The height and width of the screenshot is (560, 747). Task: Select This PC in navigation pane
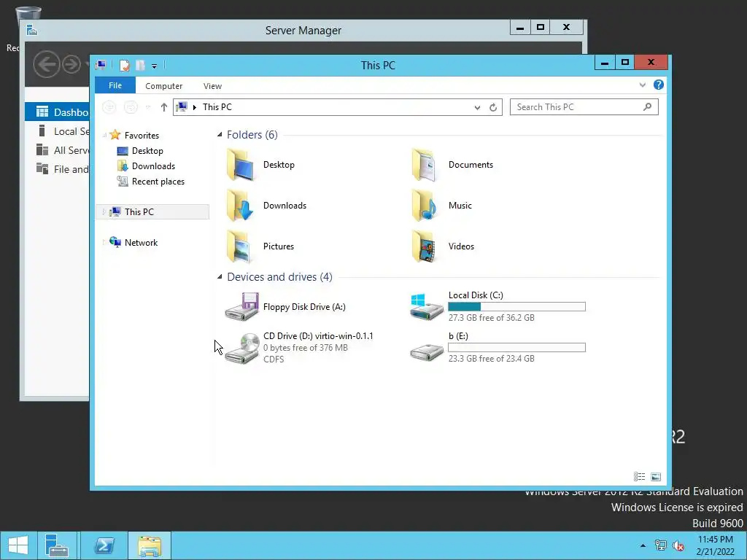tap(153, 212)
